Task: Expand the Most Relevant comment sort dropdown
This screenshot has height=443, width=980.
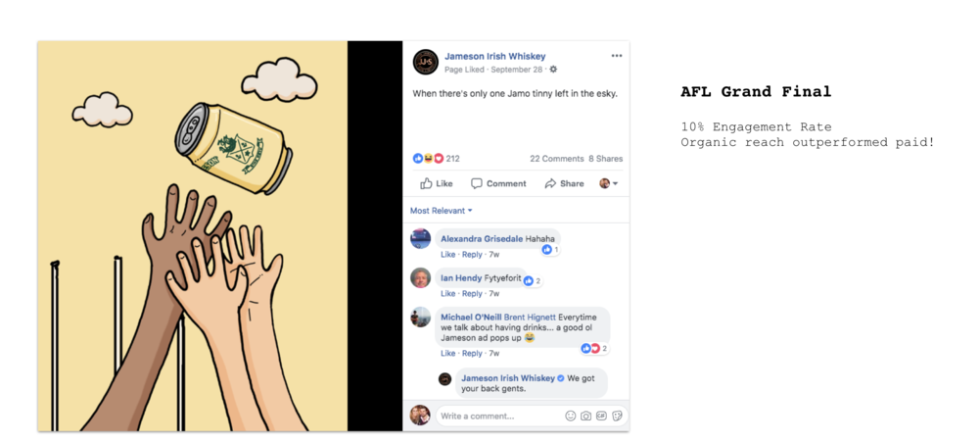Action: 441,211
